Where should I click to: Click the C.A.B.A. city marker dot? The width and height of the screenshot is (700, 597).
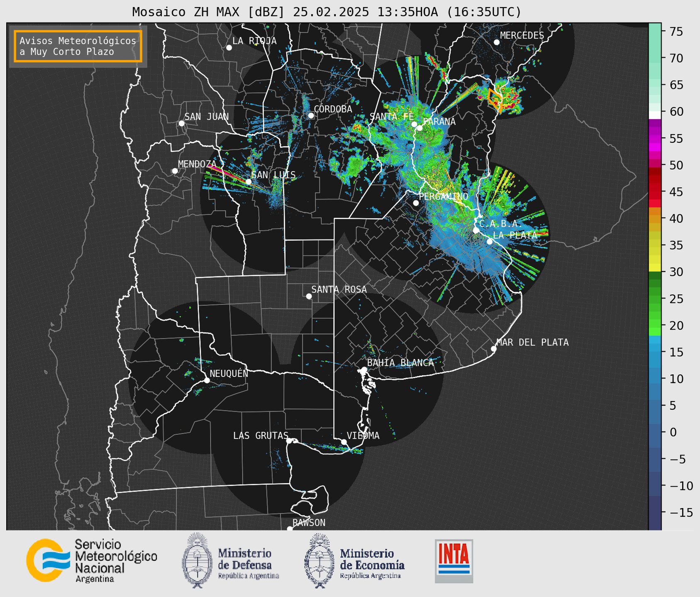[x=476, y=230]
